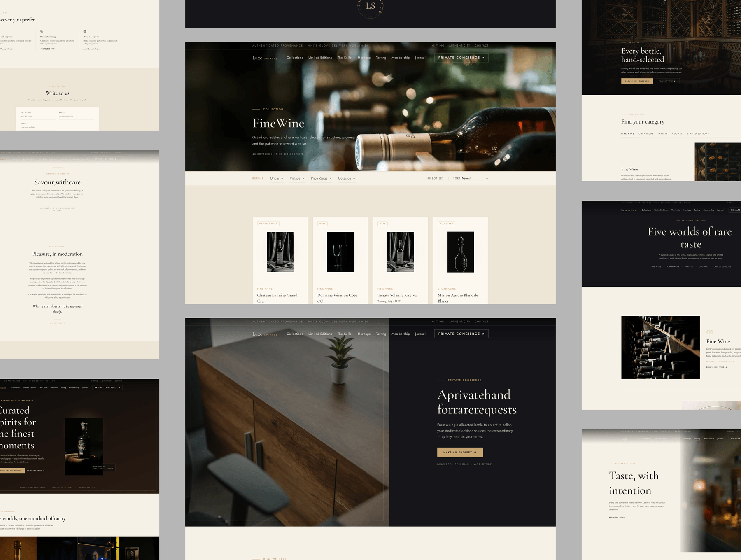The width and height of the screenshot is (741, 560).
Task: Select Fine Wine tab under Find your category
Action: pos(627,133)
